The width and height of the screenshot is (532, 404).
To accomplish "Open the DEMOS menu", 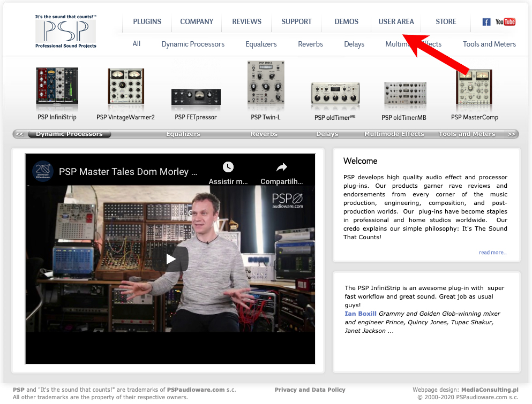I will 347,22.
